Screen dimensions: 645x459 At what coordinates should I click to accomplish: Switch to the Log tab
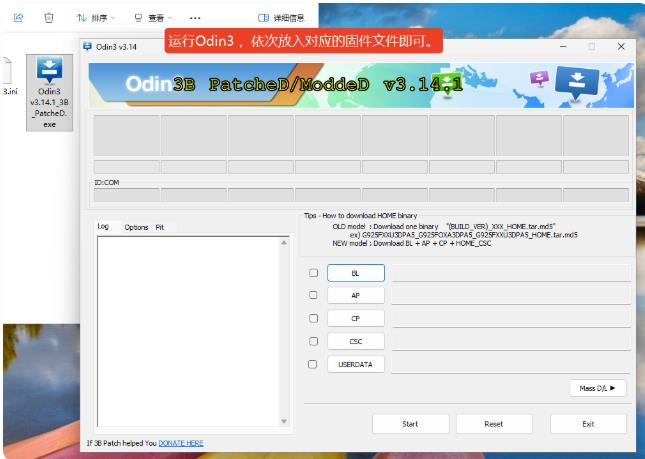pos(103,226)
